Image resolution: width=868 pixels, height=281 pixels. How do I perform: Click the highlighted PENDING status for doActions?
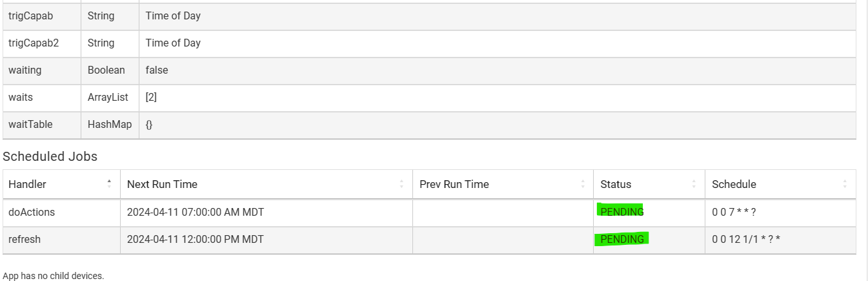[x=621, y=211]
